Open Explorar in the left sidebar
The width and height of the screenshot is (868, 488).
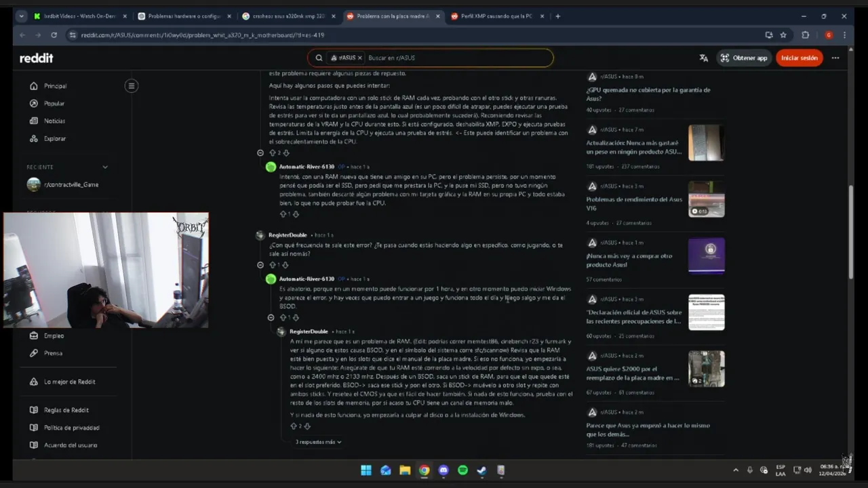[55, 139]
